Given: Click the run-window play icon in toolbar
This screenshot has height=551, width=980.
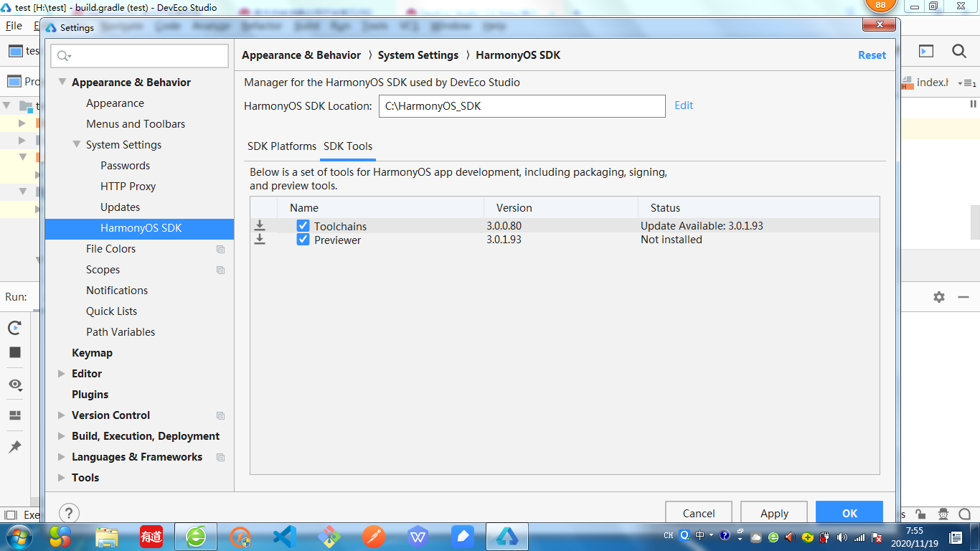Looking at the screenshot, I should click(926, 51).
